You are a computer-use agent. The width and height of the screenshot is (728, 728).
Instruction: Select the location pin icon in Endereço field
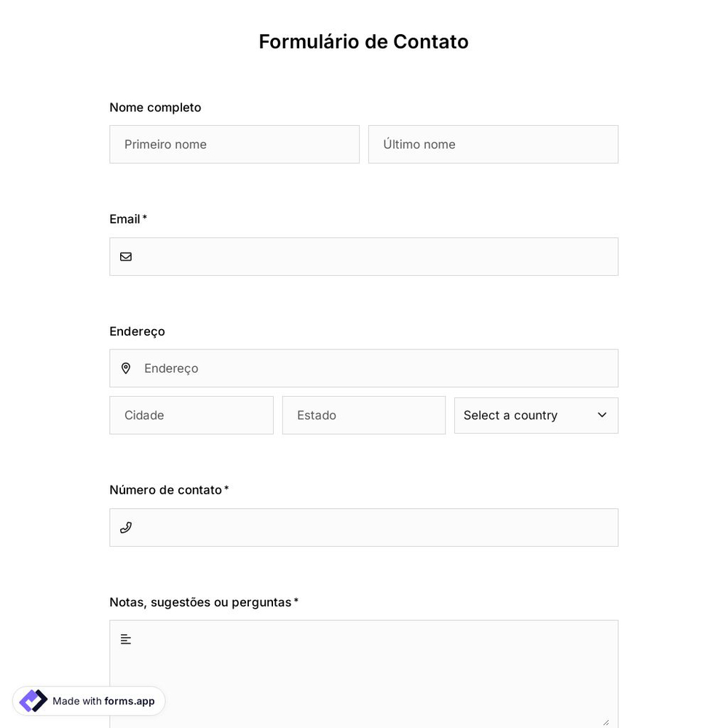coord(126,368)
